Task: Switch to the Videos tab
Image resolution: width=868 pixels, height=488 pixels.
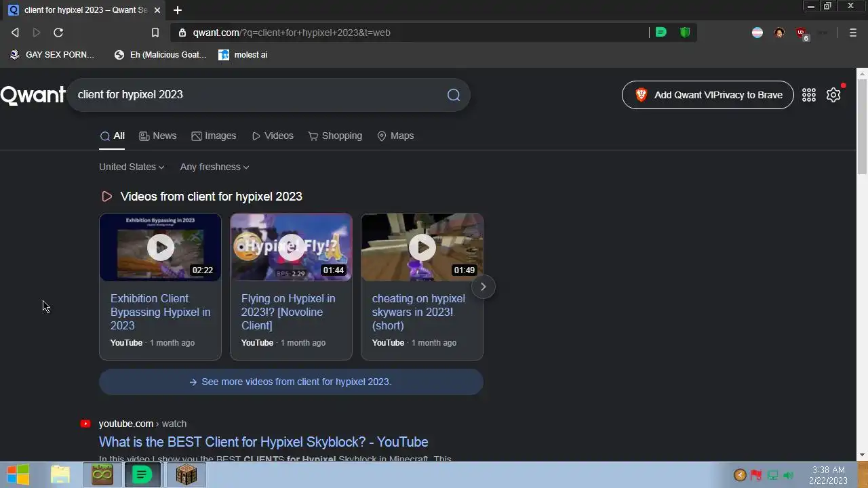Action: pos(273,136)
